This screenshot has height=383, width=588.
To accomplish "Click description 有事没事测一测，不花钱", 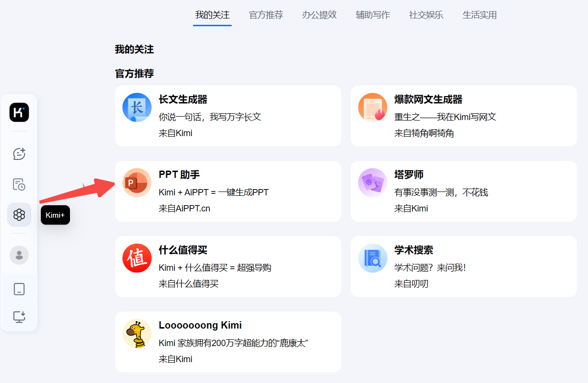I will (441, 192).
